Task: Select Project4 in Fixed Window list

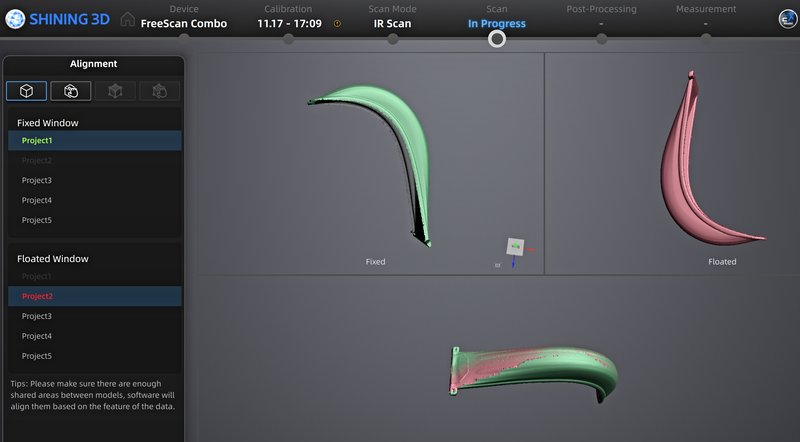Action: coord(95,200)
